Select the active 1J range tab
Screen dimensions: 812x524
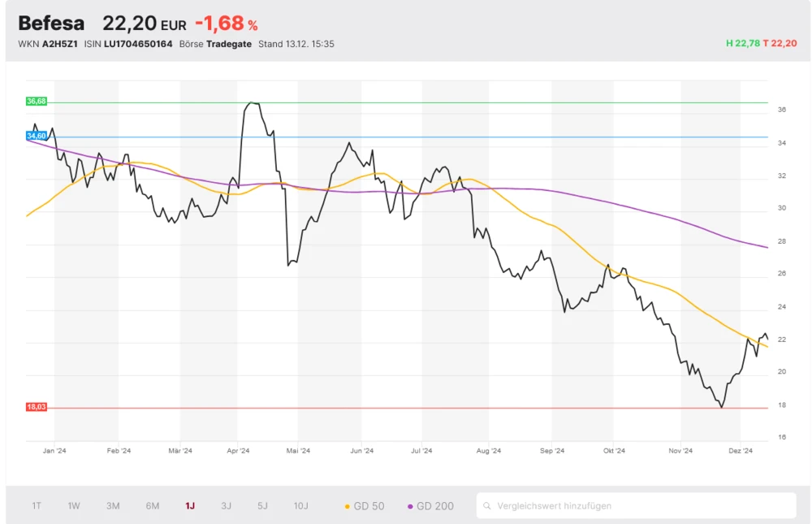click(190, 505)
